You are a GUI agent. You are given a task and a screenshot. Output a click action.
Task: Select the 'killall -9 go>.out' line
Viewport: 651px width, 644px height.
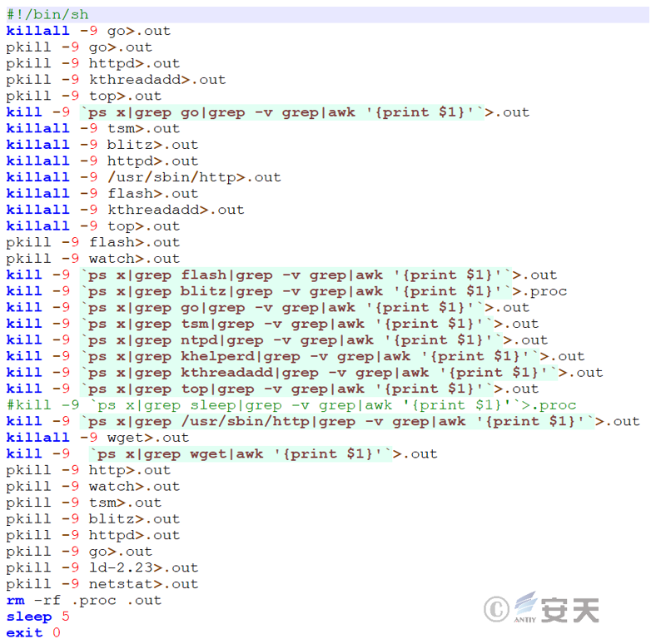click(x=88, y=31)
